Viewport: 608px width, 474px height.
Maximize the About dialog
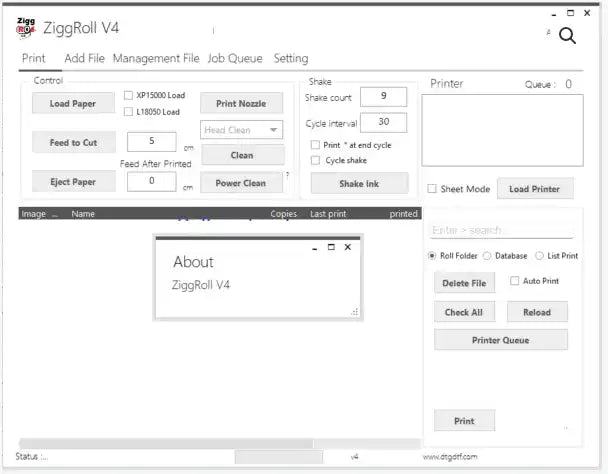[x=331, y=247]
